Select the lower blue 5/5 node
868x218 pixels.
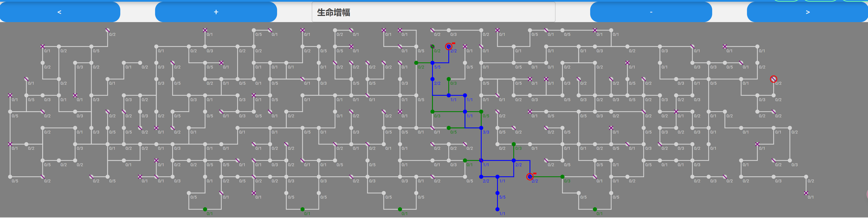(x=497, y=193)
